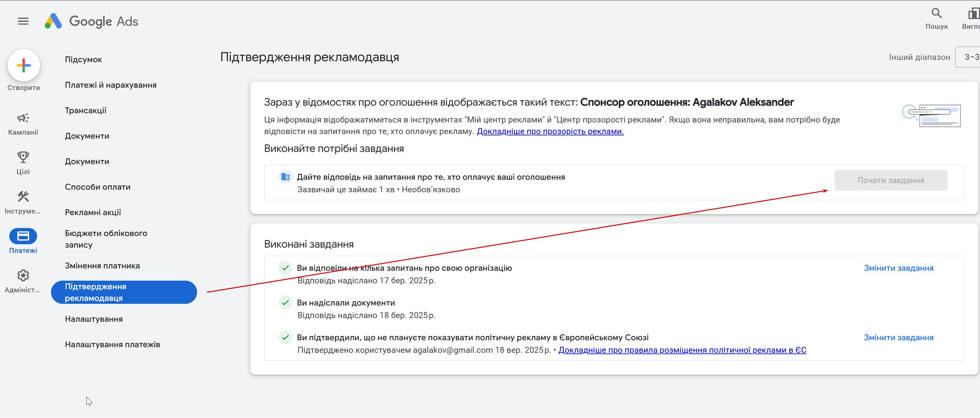Open Налаштування платежів menu item
Screen dimensions: 980x418
(x=112, y=345)
